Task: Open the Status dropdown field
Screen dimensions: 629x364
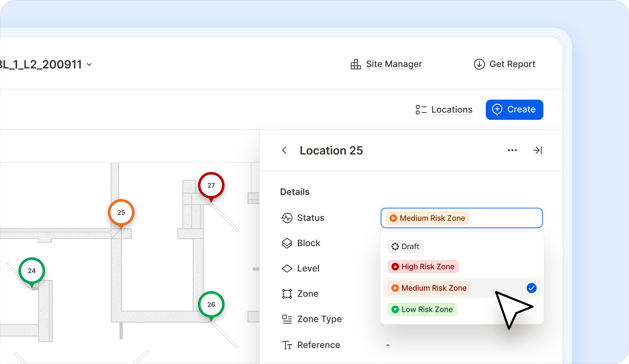Action: [x=461, y=218]
